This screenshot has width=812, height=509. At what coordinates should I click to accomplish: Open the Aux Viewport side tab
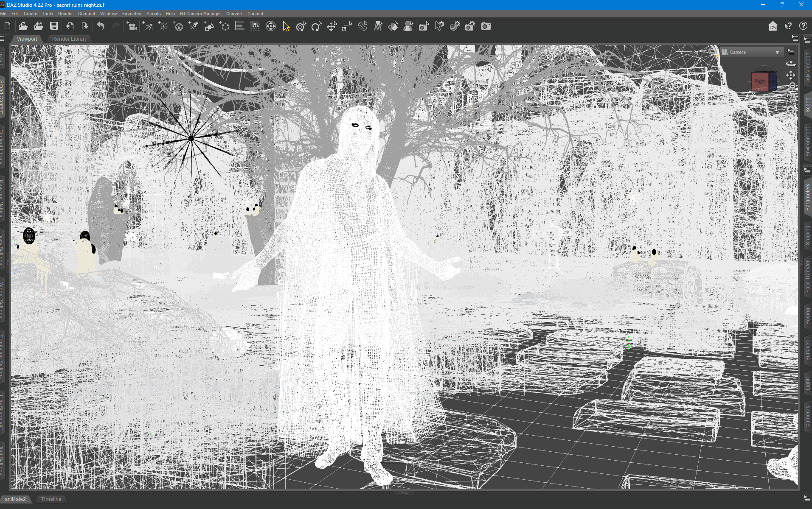click(x=807, y=67)
